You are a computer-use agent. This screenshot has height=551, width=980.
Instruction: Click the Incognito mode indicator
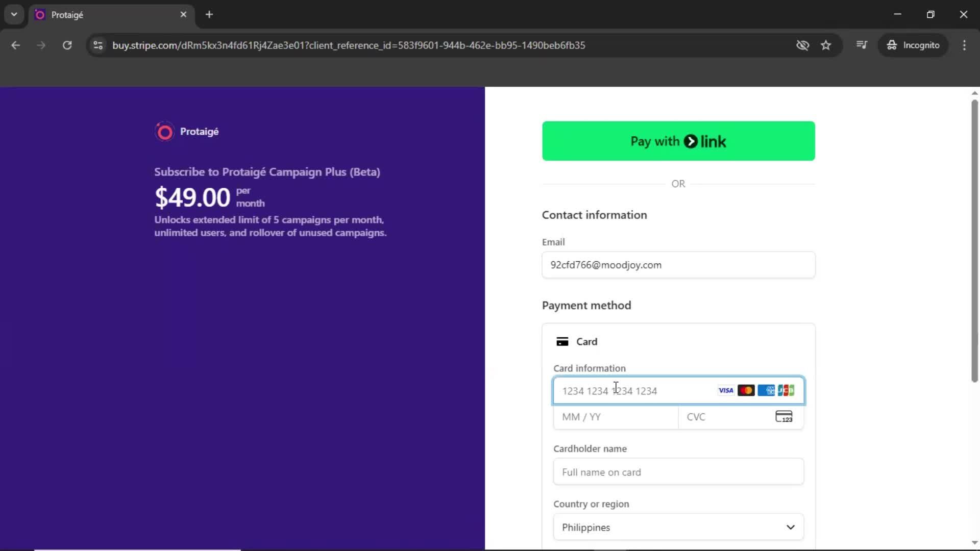tap(913, 45)
